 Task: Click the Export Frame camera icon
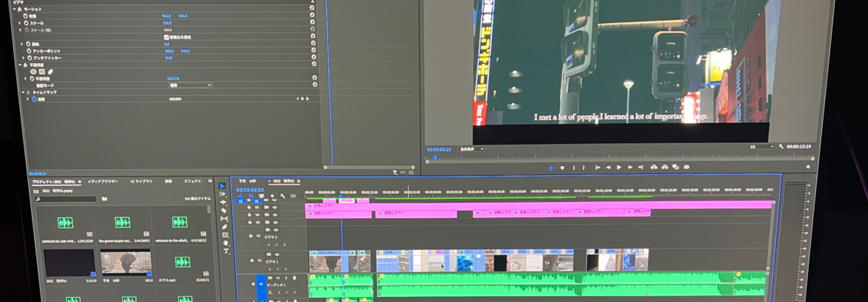tap(686, 167)
